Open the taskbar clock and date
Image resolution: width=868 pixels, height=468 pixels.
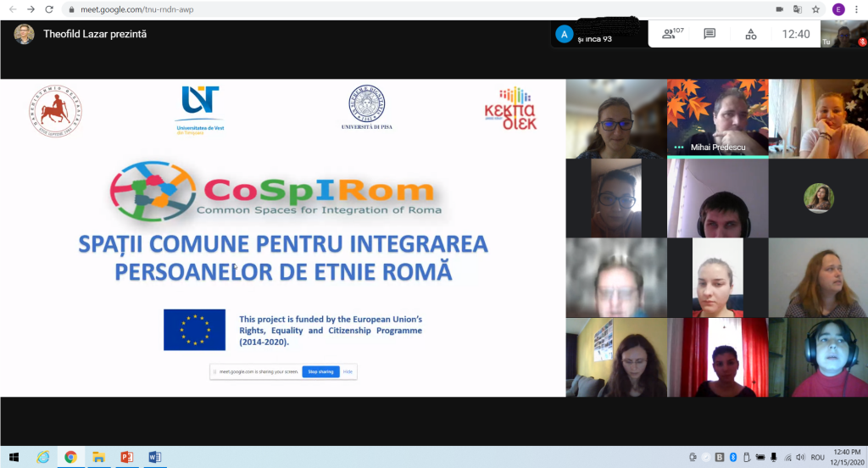pyautogui.click(x=847, y=457)
